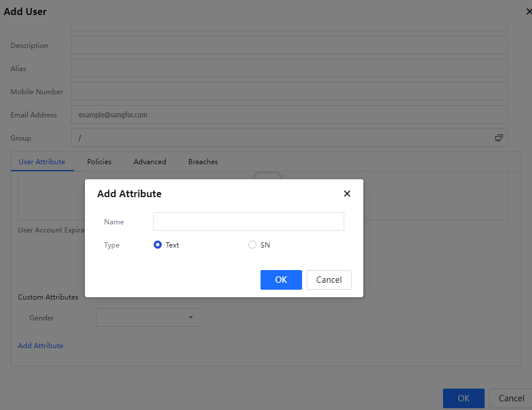Cancel the Add Attribute dialog
The height and width of the screenshot is (410, 532).
click(x=329, y=280)
